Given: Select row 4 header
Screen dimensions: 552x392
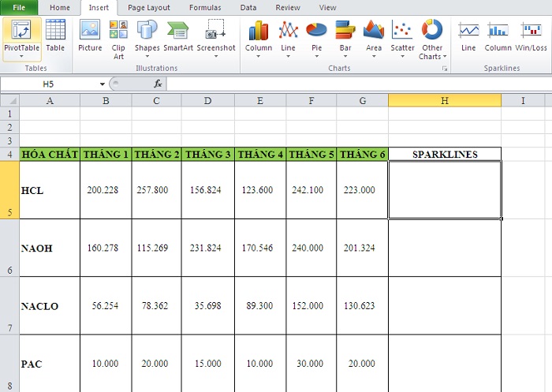Looking at the screenshot, I should (9, 155).
